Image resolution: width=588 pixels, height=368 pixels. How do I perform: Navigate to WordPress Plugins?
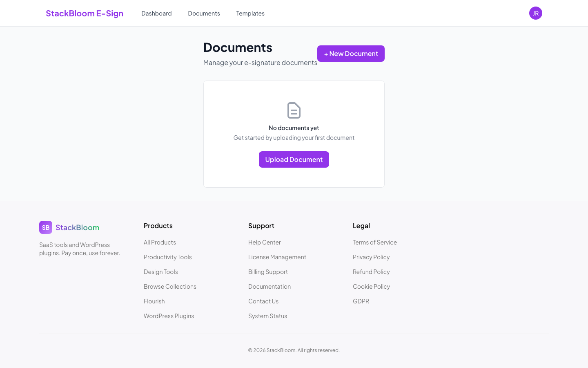tap(169, 316)
